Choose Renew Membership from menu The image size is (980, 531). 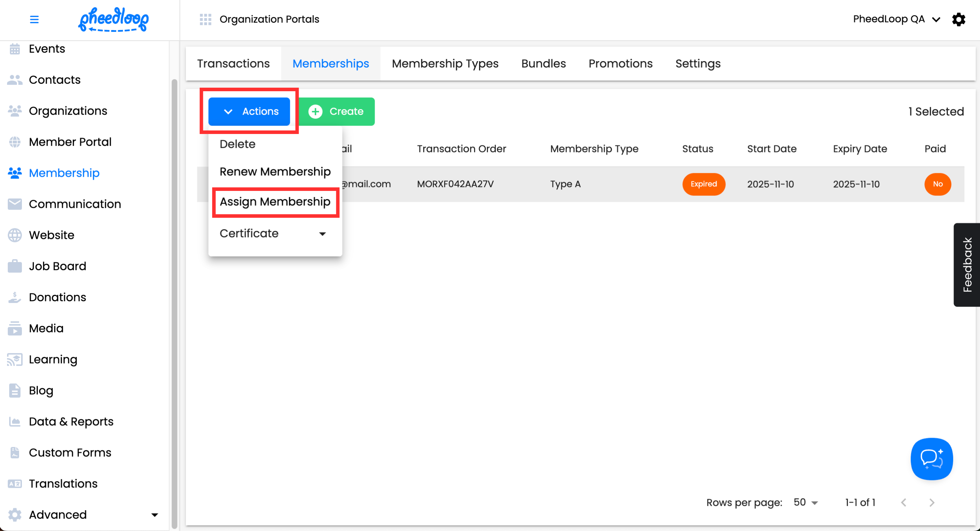tap(275, 171)
